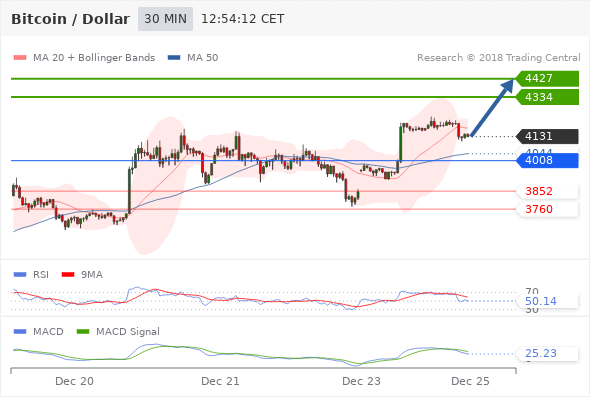Click the blue MACD legend swatch
The width and height of the screenshot is (590, 400).
coord(20,332)
